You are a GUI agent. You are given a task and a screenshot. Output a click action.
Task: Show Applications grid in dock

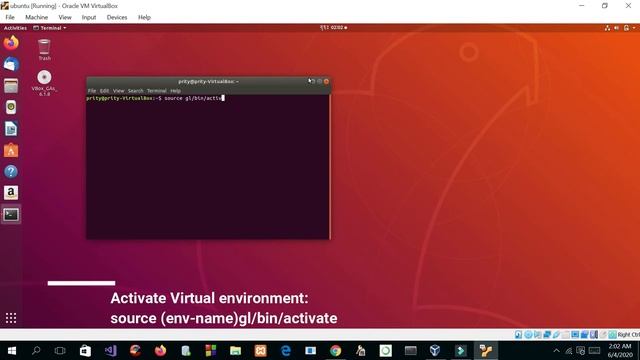pyautogui.click(x=11, y=318)
